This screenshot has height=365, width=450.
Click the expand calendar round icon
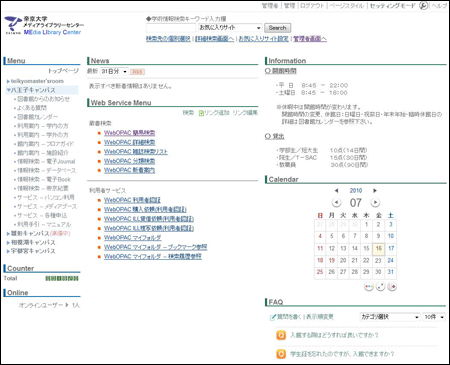(380, 286)
